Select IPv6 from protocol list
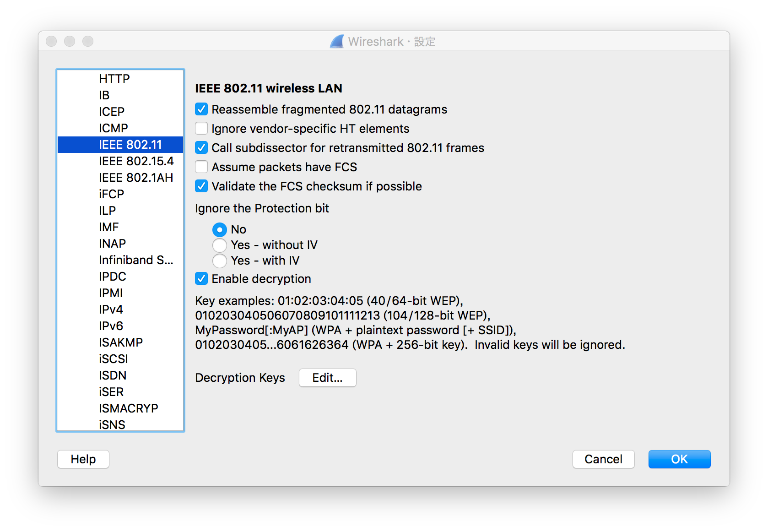Image resolution: width=768 pixels, height=532 pixels. [x=111, y=326]
